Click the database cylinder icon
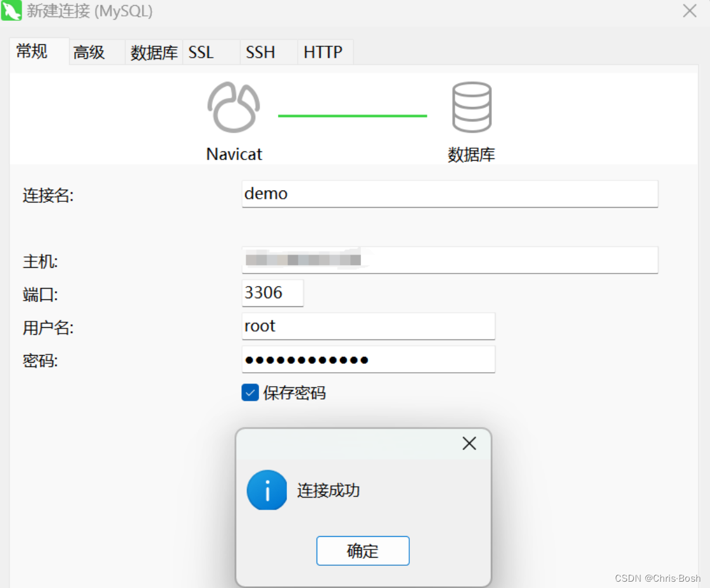Image resolution: width=710 pixels, height=588 pixels. 471,107
